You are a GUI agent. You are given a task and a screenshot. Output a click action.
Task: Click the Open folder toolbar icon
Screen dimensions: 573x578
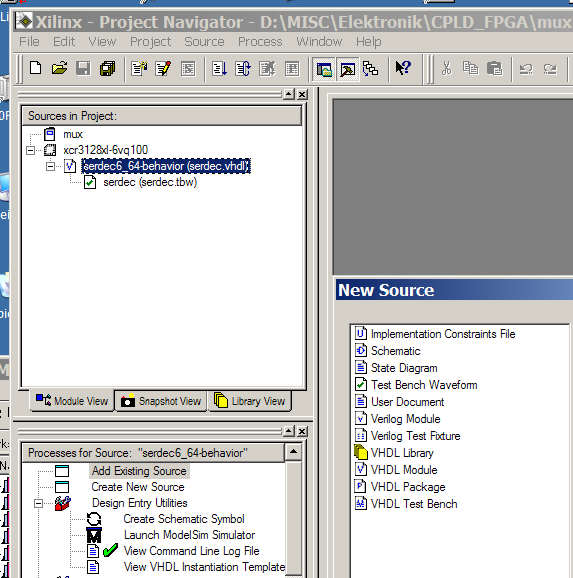click(59, 68)
